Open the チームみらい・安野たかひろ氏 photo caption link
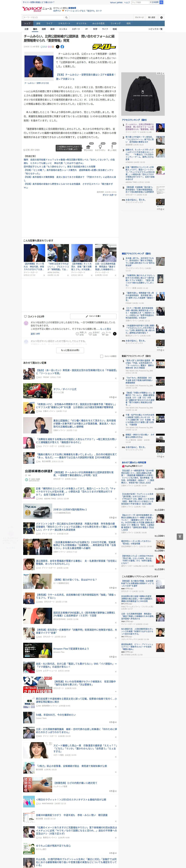 [x=37, y=83]
